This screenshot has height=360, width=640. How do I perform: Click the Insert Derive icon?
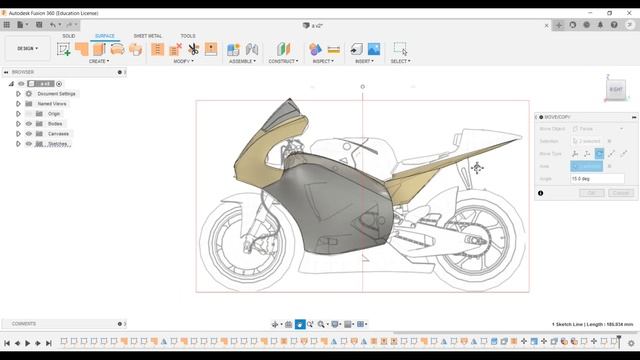(x=356, y=49)
